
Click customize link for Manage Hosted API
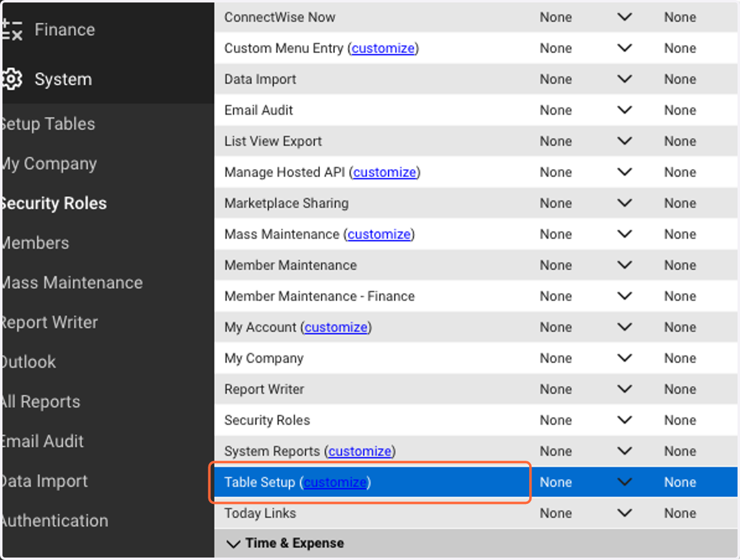click(385, 172)
